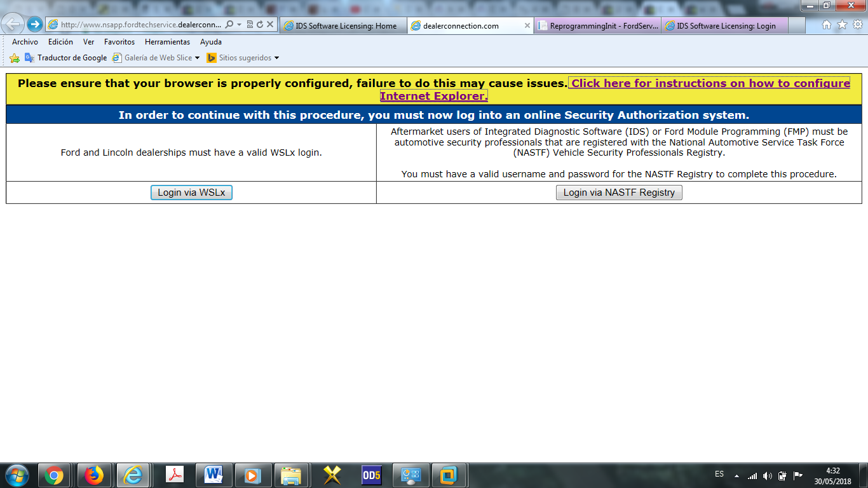Launch Firefox from the taskbar
The width and height of the screenshot is (868, 488).
click(94, 475)
